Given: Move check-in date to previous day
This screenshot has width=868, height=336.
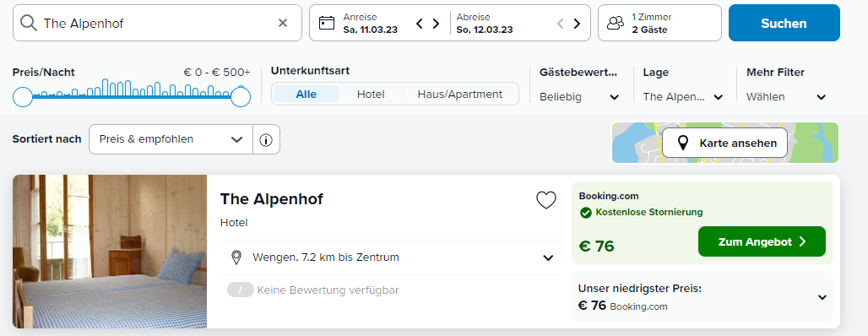Looking at the screenshot, I should point(420,24).
